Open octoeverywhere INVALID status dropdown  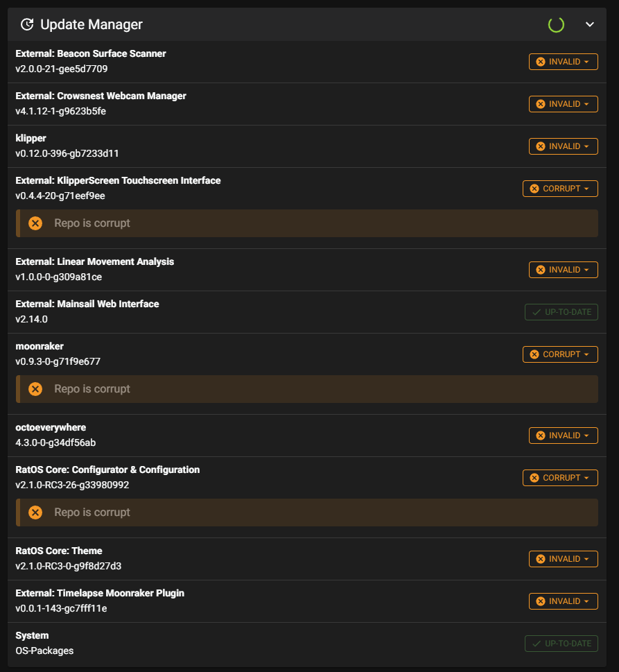point(564,436)
